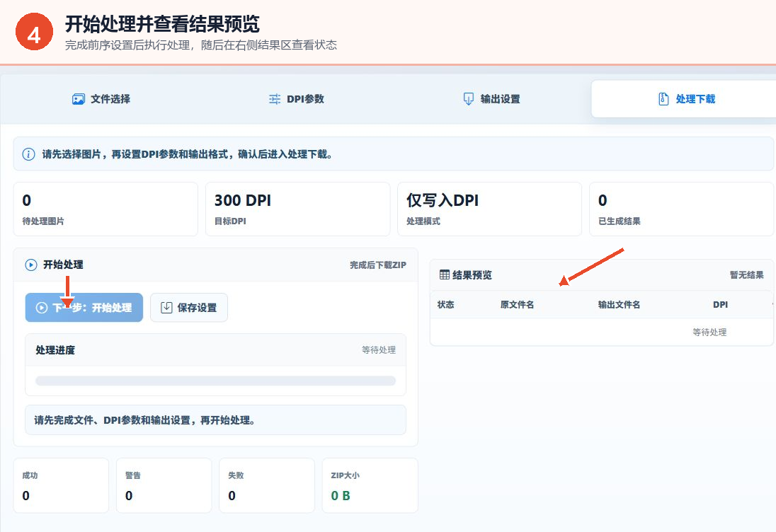Click the 已生成结果 count card
Image resolution: width=776 pixels, height=532 pixels.
coord(682,209)
